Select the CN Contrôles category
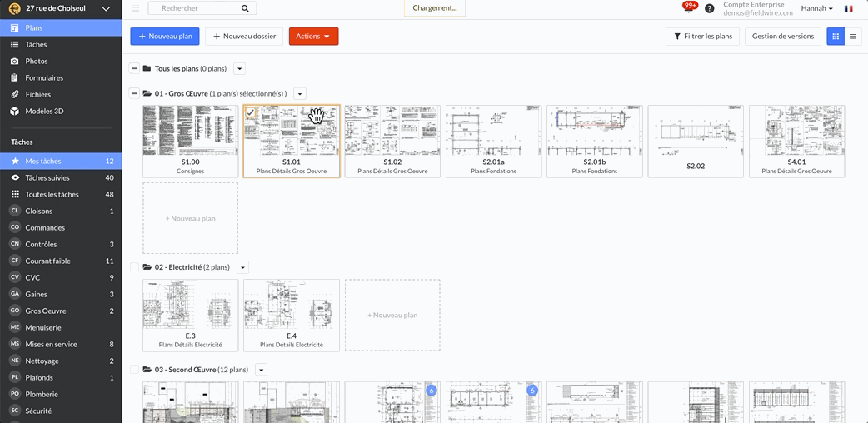This screenshot has width=868, height=423. pyautogui.click(x=61, y=244)
